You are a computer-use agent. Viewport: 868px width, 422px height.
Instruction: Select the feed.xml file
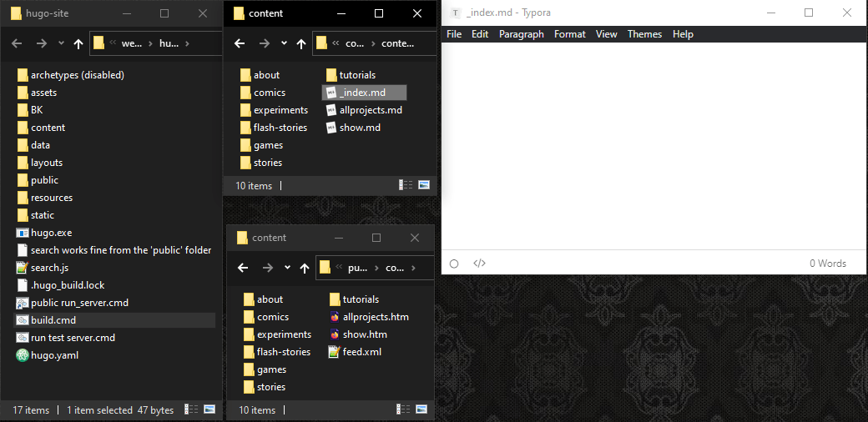(x=361, y=352)
